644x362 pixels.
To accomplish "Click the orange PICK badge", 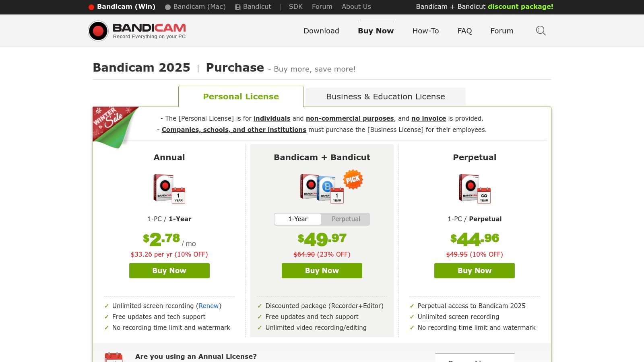I will tap(353, 179).
